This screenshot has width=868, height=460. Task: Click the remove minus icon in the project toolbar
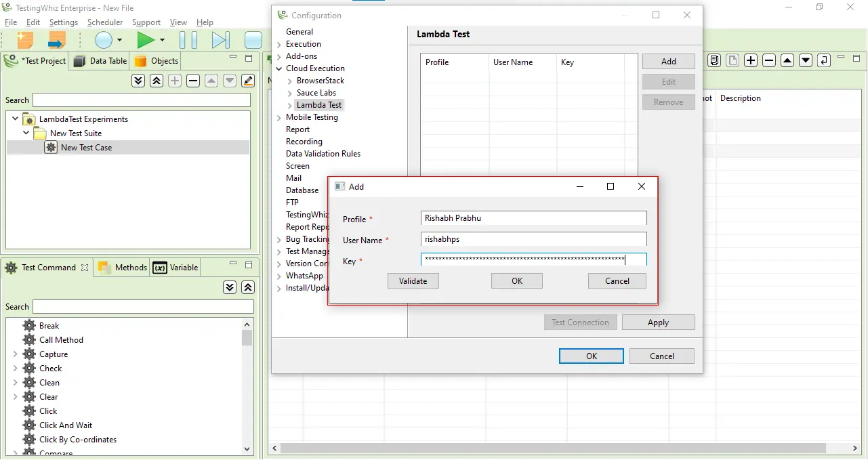193,80
